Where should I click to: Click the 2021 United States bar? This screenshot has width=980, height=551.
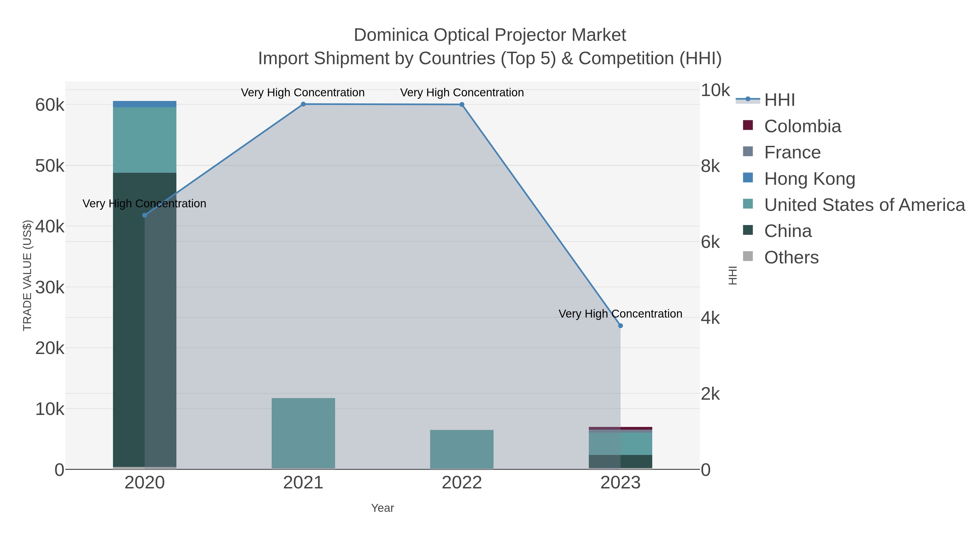(303, 433)
